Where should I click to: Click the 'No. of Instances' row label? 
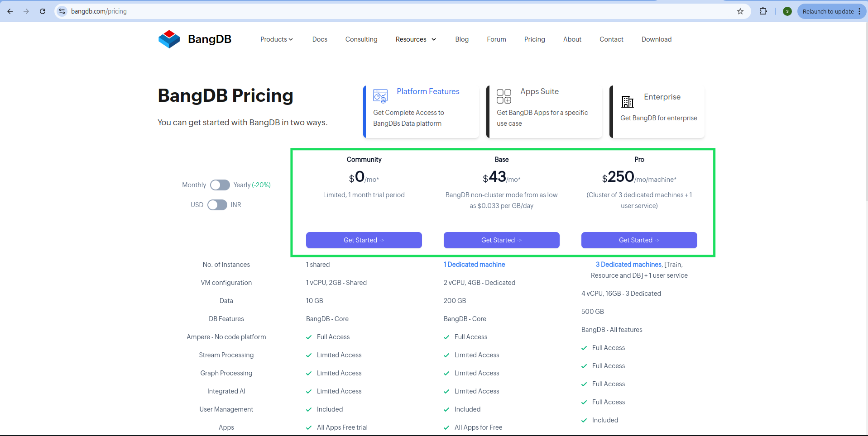pyautogui.click(x=226, y=265)
